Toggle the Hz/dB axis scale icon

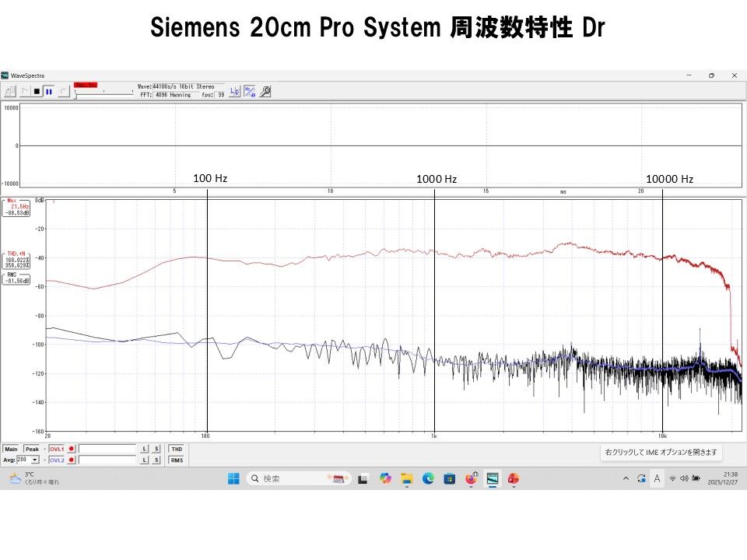coord(250,92)
